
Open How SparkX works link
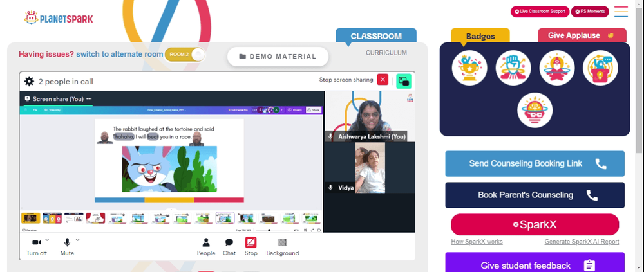477,242
